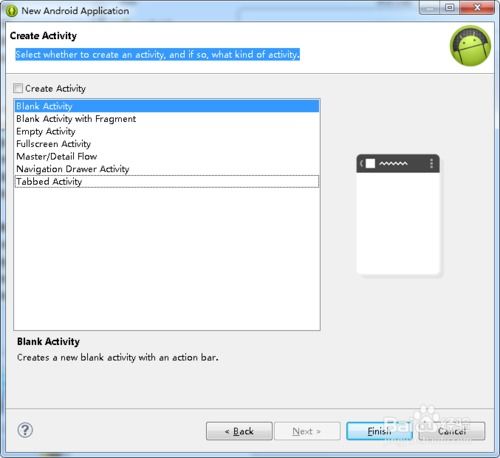Click the overflow menu dots in preview
The height and width of the screenshot is (458, 500).
click(431, 163)
